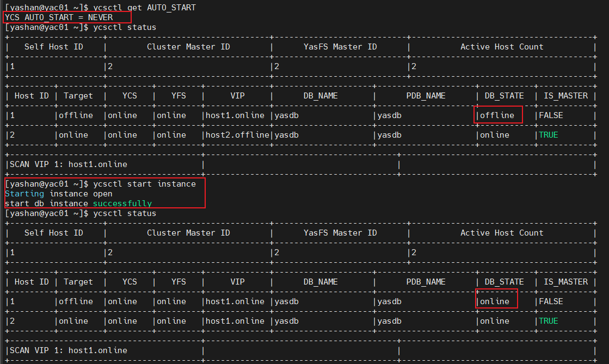
Task: Click 'online' DB_STATE cell for host 1 in second table
Action: tap(494, 301)
